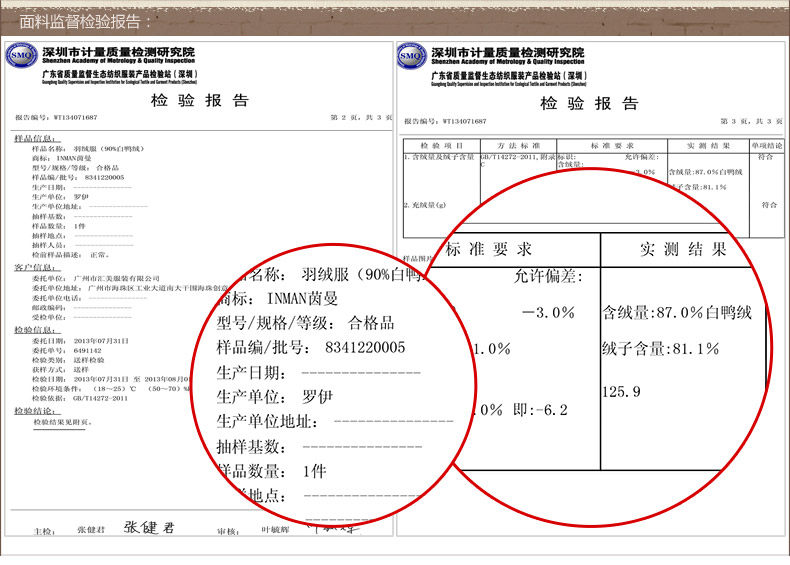Click the magnified INMAN茵曼 trademark line

pyautogui.click(x=290, y=299)
